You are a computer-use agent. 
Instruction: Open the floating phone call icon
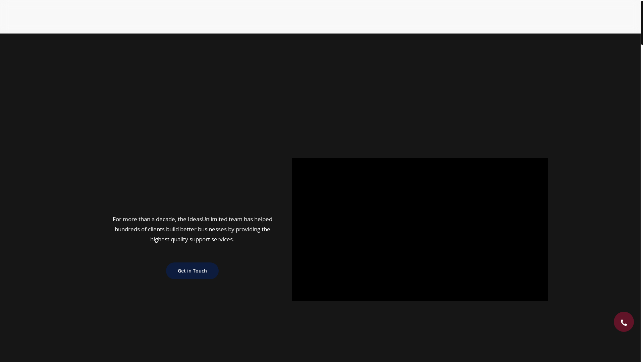(624, 322)
